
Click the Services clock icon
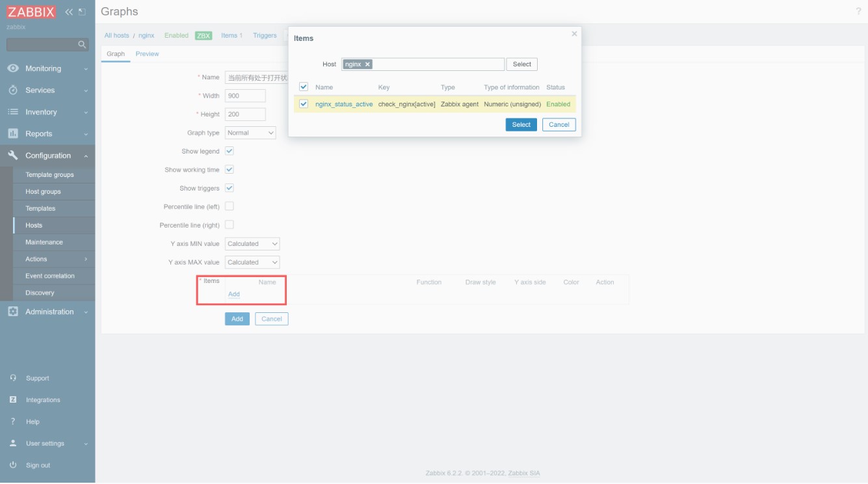[13, 90]
